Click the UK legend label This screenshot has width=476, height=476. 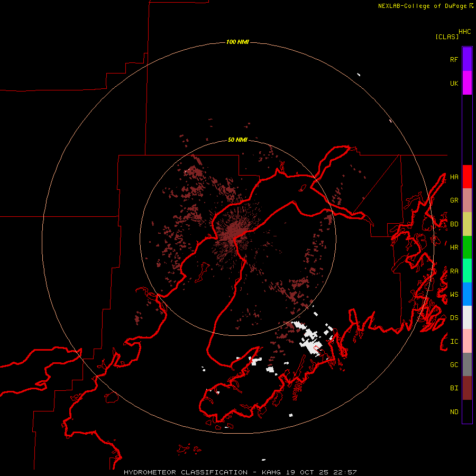pyautogui.click(x=454, y=83)
